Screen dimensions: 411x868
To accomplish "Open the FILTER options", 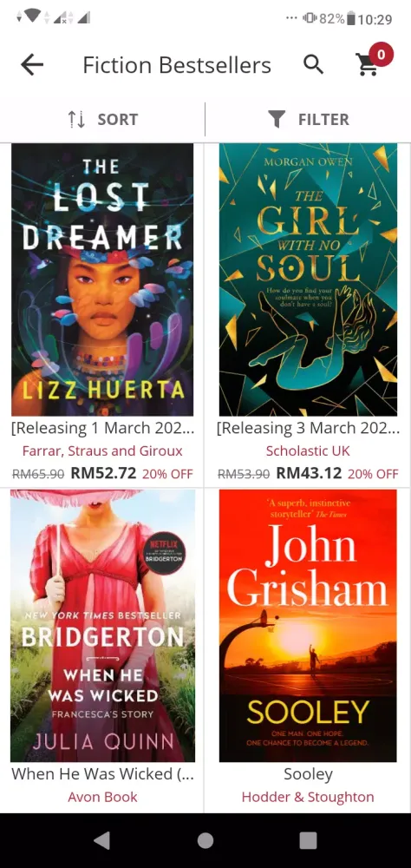I will 308,119.
